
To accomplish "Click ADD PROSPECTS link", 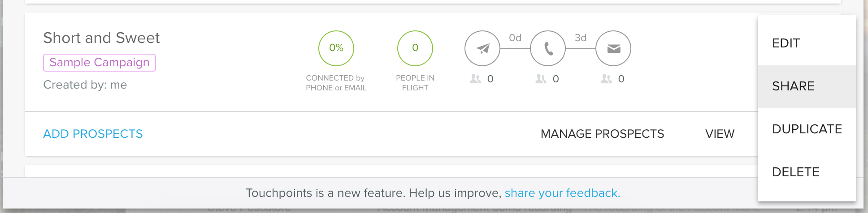I will 93,134.
